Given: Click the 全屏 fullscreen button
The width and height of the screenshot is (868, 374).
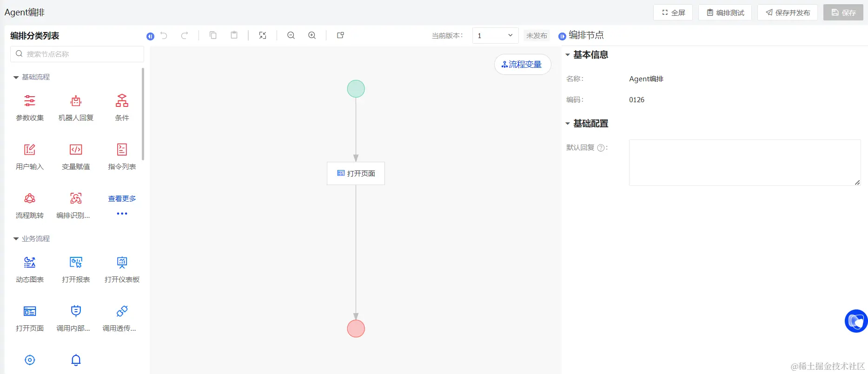Looking at the screenshot, I should click(673, 13).
